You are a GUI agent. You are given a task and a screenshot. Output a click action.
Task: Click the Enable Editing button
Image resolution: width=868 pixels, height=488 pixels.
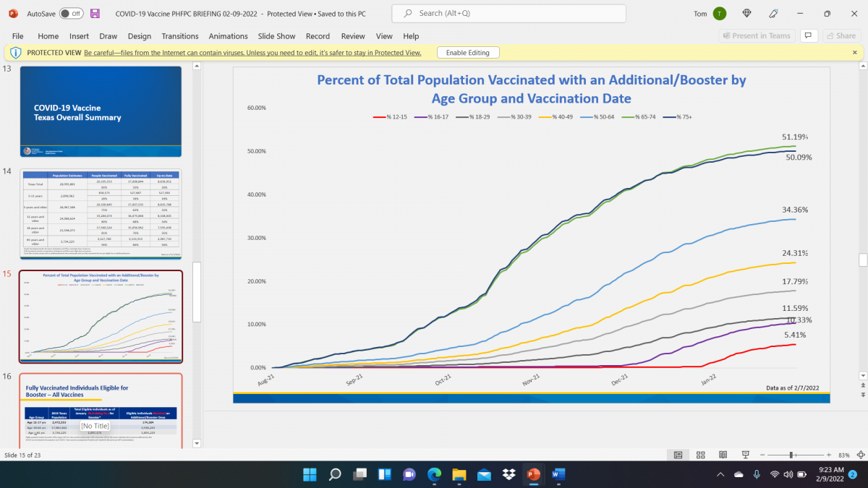(x=468, y=52)
